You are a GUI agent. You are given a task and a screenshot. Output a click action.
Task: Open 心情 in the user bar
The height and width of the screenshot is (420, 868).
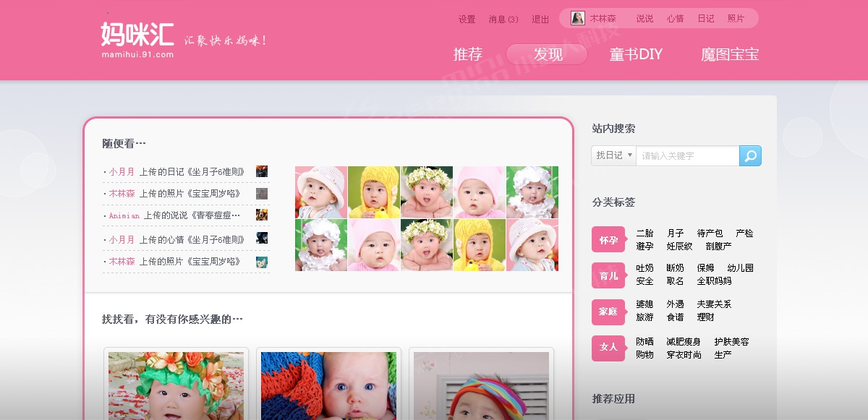tap(676, 19)
